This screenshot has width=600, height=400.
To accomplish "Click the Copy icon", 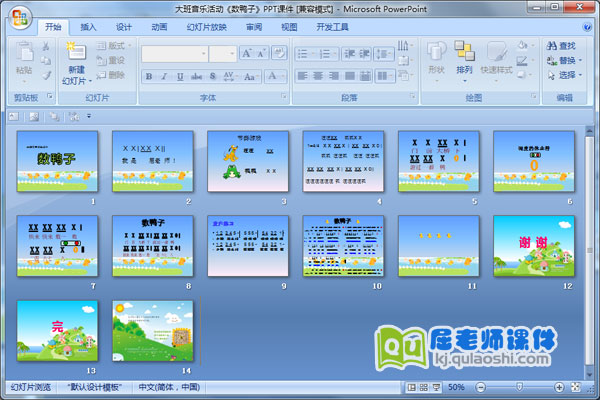I will 46,60.
